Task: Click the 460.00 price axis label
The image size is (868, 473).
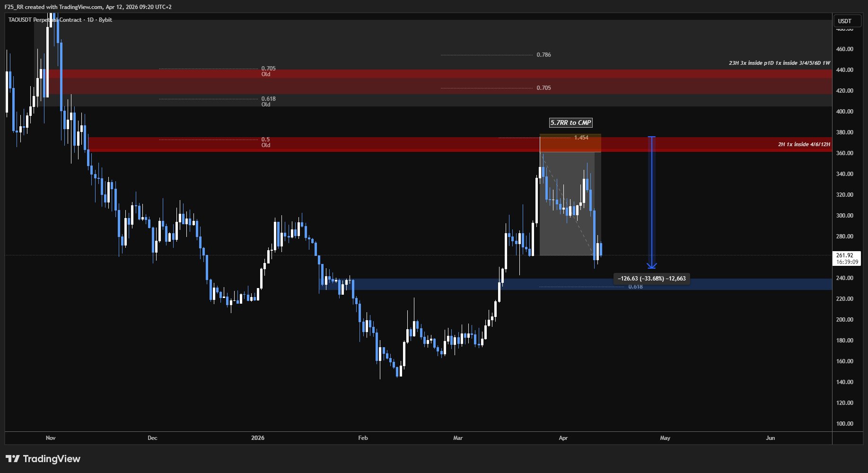Action: click(844, 49)
